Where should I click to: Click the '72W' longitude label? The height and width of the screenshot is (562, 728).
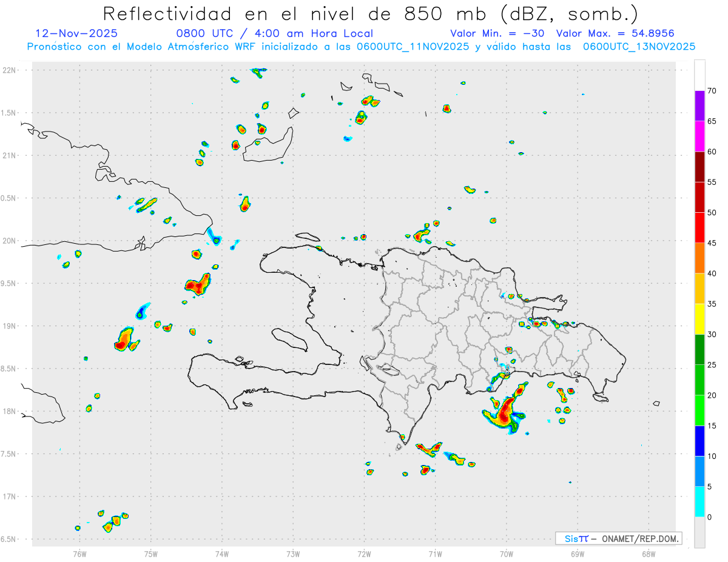(x=364, y=554)
